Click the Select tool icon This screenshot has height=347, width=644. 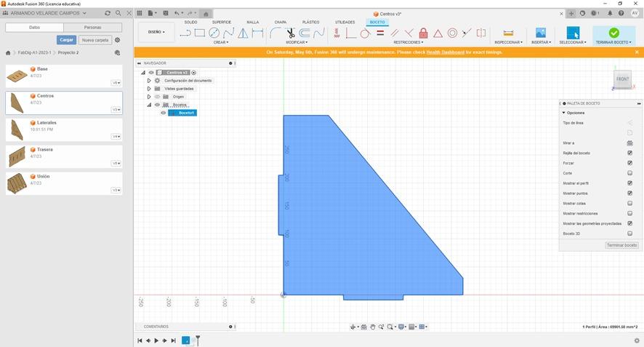(x=573, y=33)
